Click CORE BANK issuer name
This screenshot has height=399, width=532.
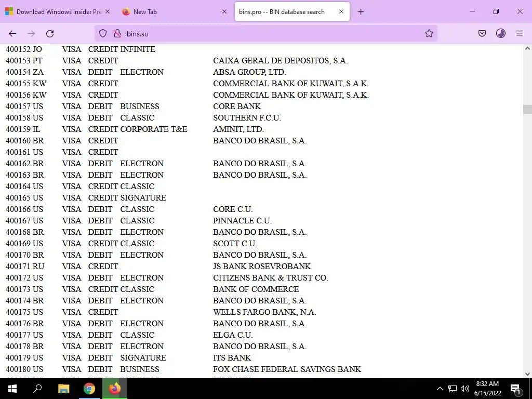point(237,107)
